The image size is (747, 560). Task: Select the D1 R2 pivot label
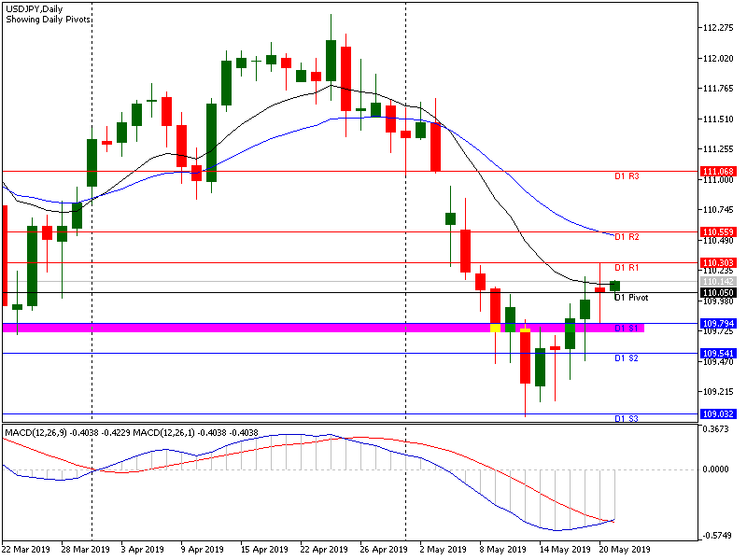[627, 237]
